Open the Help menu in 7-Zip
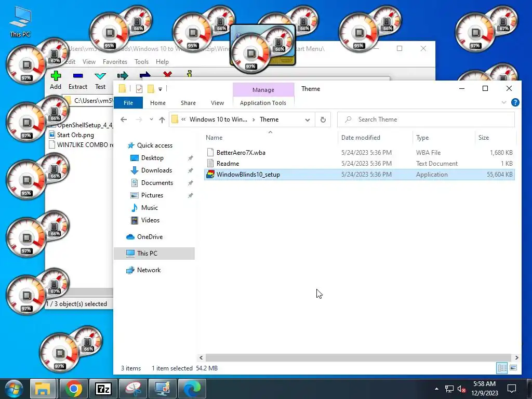The width and height of the screenshot is (532, 399). pyautogui.click(x=162, y=62)
